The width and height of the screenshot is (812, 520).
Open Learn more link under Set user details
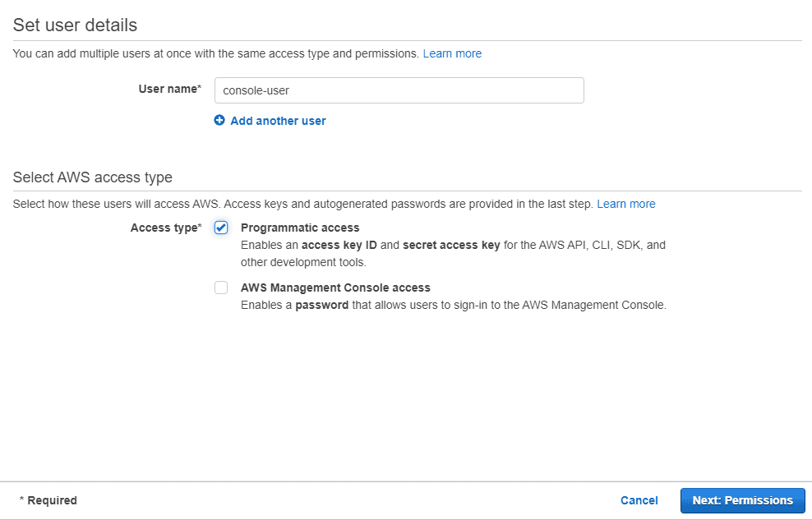coord(452,54)
